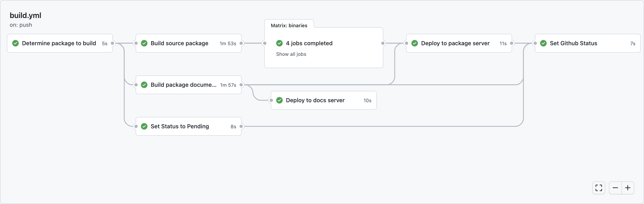Open the Set Github Status job
Viewport: 644px width, 204px height.
(x=573, y=43)
